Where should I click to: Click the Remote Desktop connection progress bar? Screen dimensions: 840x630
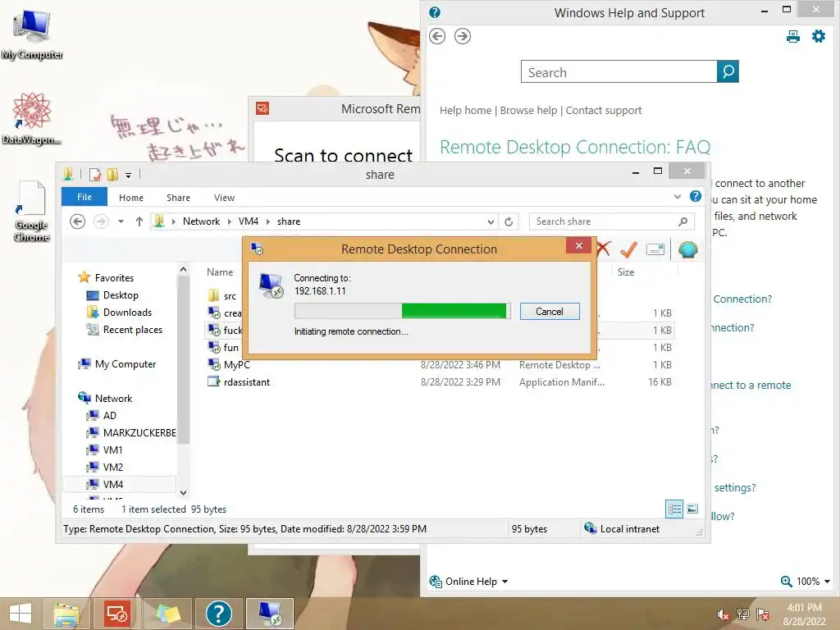tap(402, 311)
